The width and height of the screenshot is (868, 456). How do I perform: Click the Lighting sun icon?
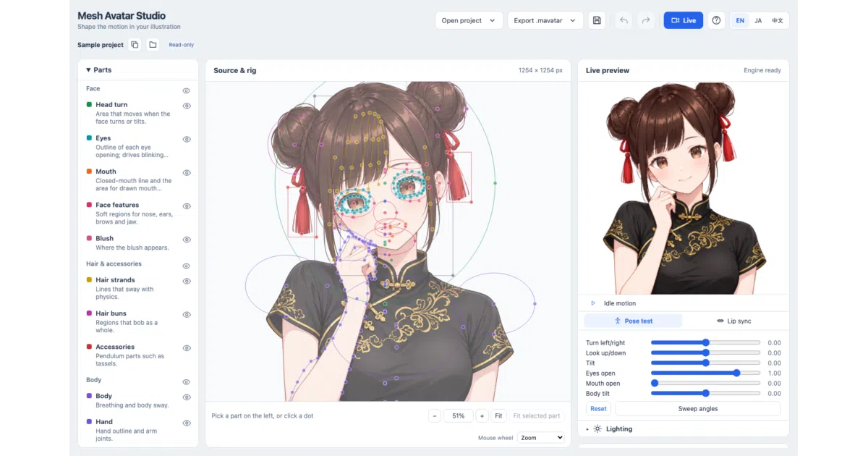[x=597, y=429]
